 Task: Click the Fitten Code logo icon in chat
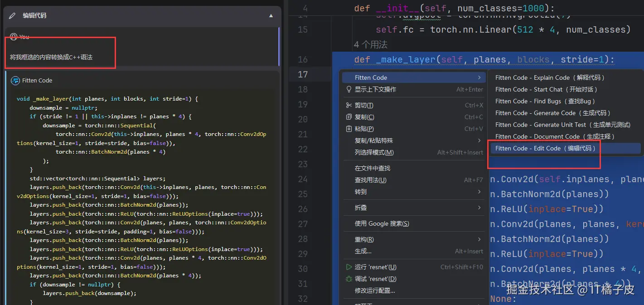(15, 80)
